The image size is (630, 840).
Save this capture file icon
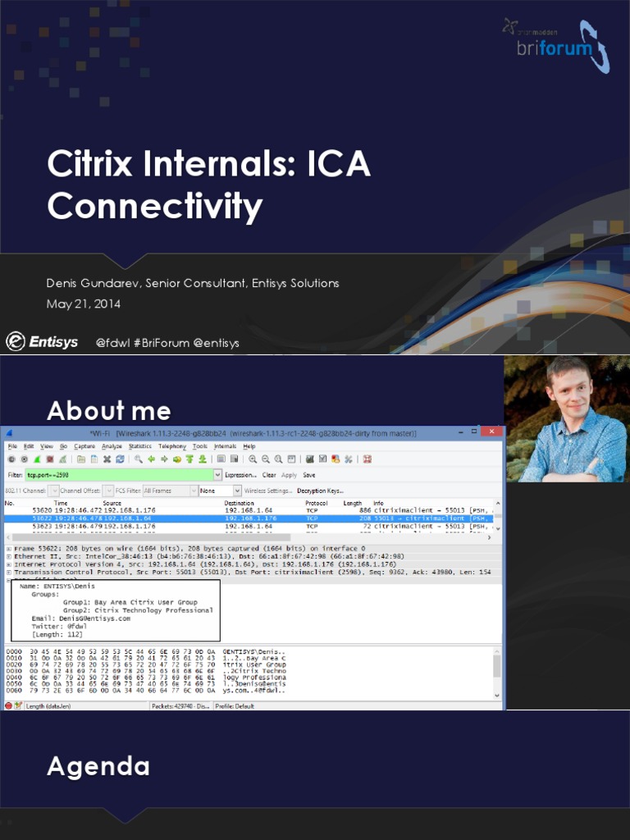94,459
